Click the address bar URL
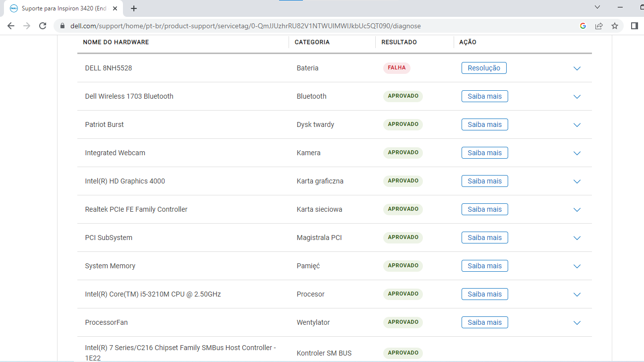644x362 pixels. pyautogui.click(x=245, y=26)
